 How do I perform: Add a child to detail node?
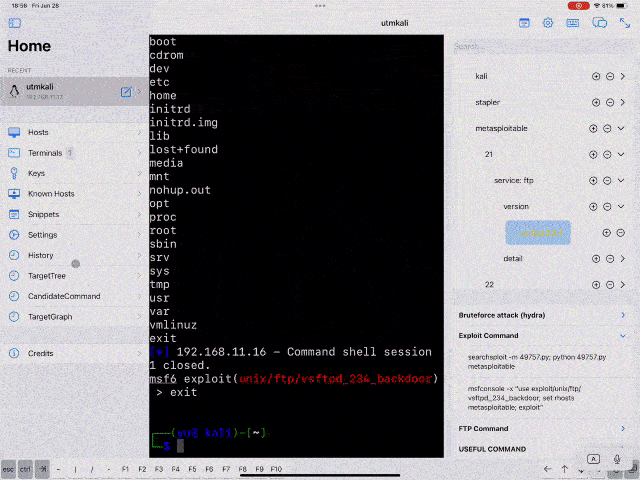tap(596, 259)
